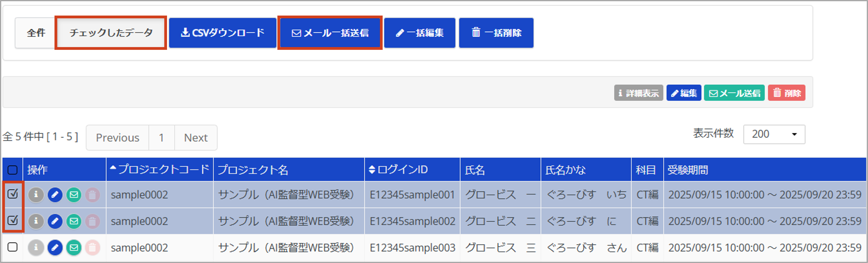Click the gray 詳細表示 legend button

tap(639, 93)
